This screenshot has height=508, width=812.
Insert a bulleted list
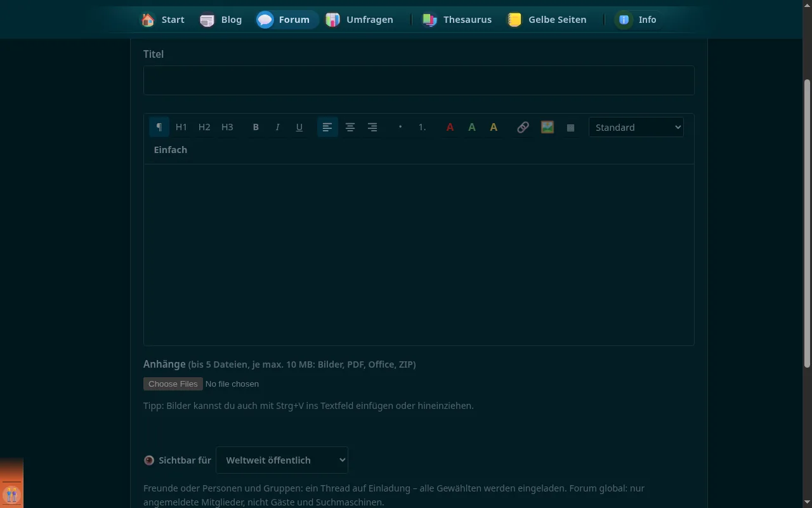tap(400, 127)
